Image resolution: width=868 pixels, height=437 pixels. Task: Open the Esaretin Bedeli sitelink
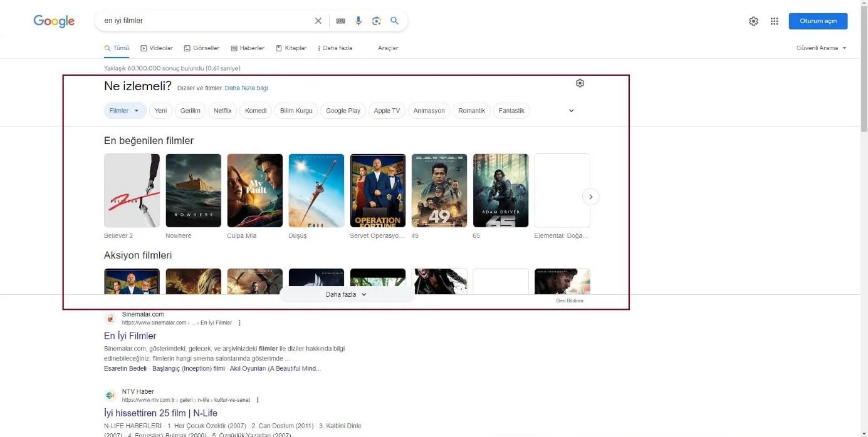[x=125, y=369]
